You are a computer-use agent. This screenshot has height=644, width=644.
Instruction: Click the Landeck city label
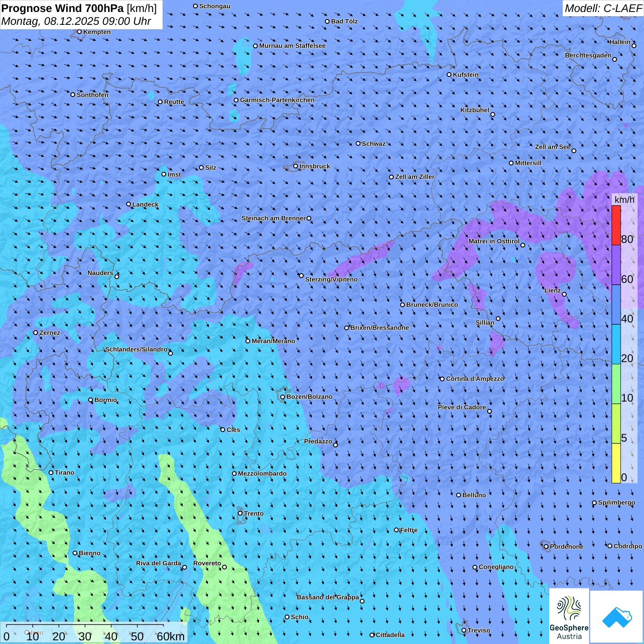click(x=145, y=204)
